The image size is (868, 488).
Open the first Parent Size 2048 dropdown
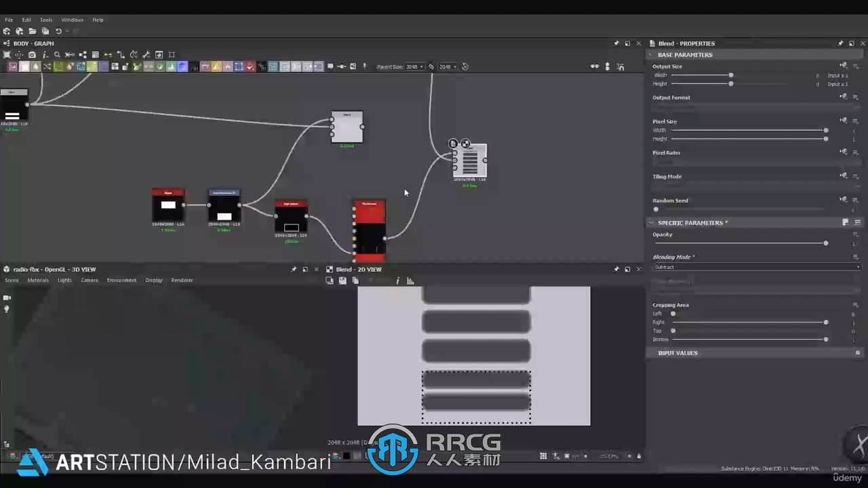point(414,66)
